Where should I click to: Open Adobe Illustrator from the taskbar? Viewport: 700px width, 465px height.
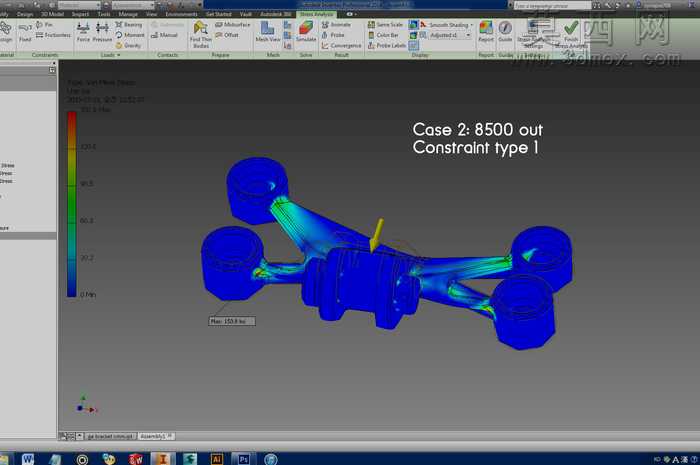point(216,458)
